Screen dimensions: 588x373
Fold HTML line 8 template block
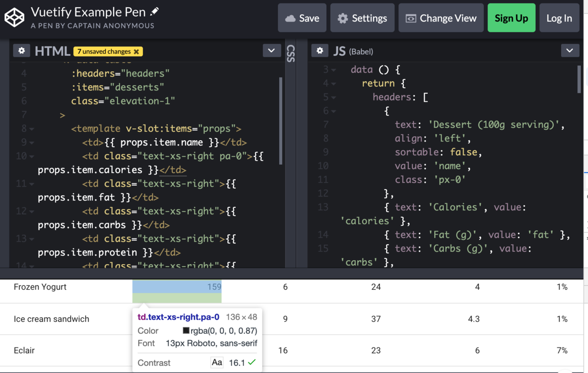point(32,129)
